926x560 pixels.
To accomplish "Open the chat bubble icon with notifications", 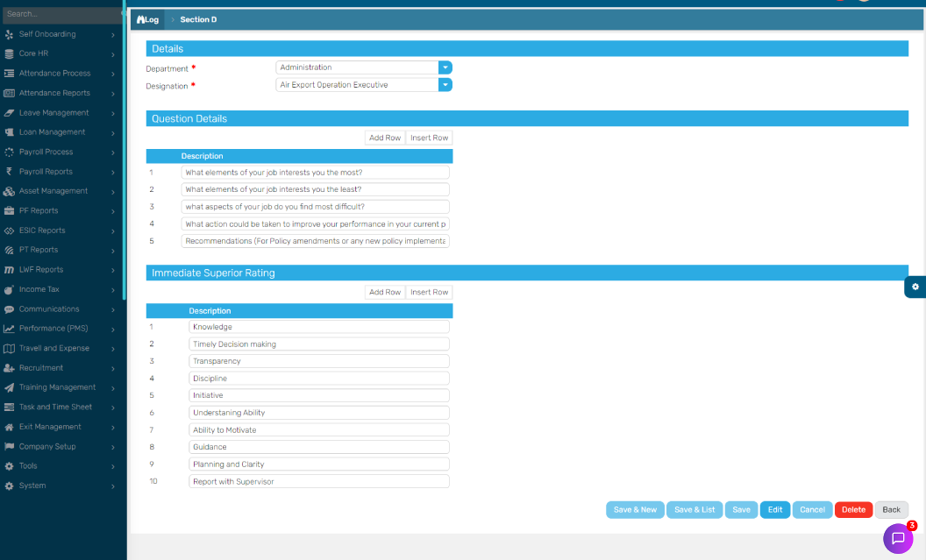I will [x=897, y=538].
